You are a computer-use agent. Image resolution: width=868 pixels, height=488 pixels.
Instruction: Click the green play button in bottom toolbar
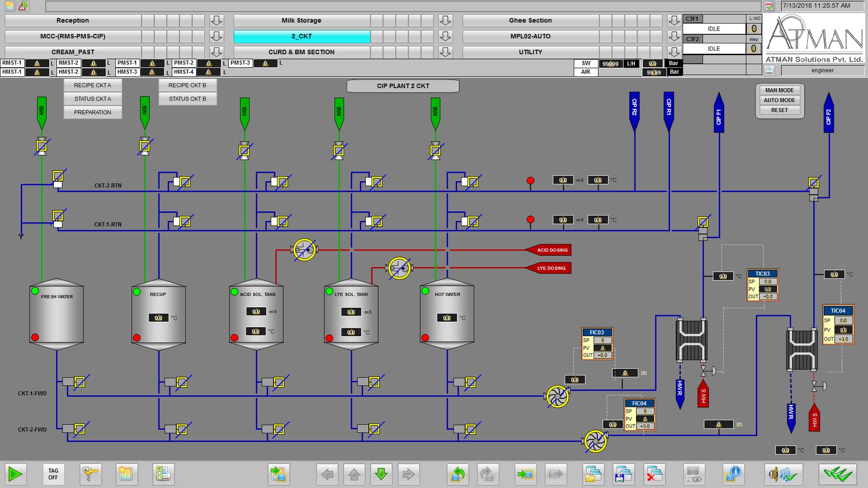point(16,474)
